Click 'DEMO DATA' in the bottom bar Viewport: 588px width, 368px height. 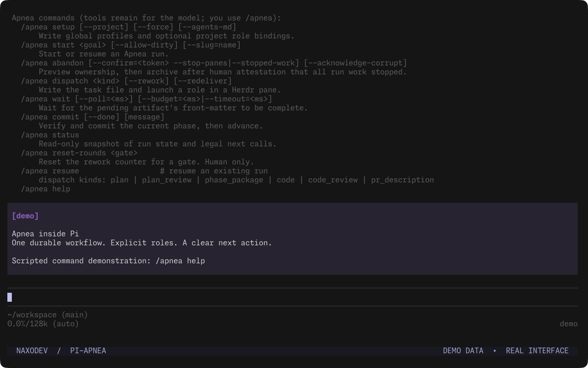tap(463, 351)
